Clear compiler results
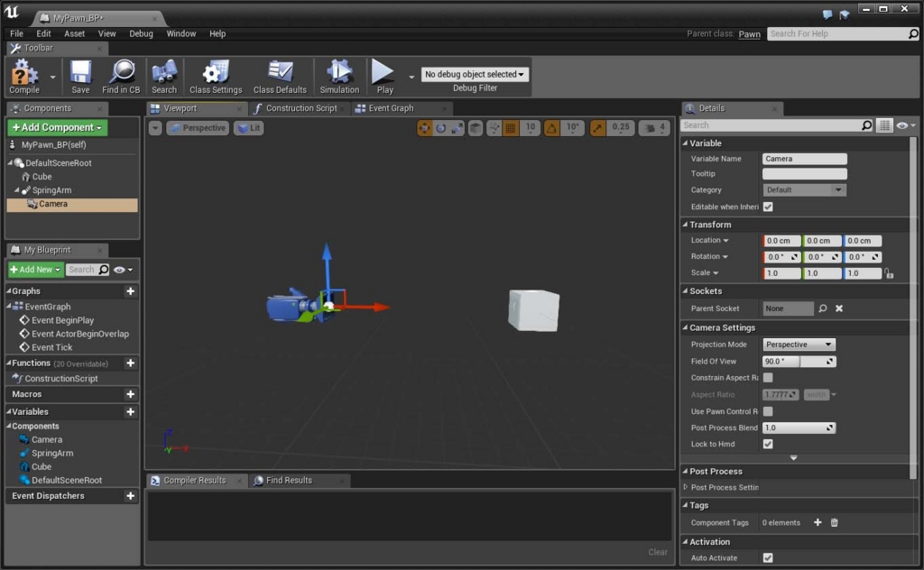This screenshot has height=570, width=924. (x=658, y=552)
